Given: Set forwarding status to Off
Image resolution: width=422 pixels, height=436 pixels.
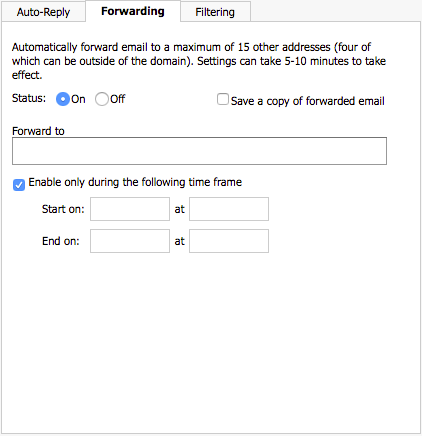Looking at the screenshot, I should click(x=102, y=99).
